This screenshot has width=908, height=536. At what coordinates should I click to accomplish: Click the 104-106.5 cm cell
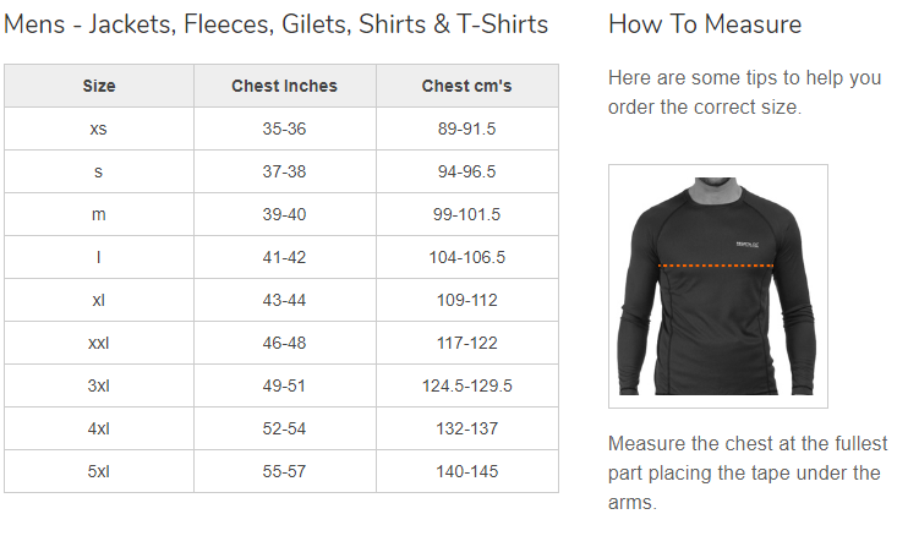click(467, 257)
